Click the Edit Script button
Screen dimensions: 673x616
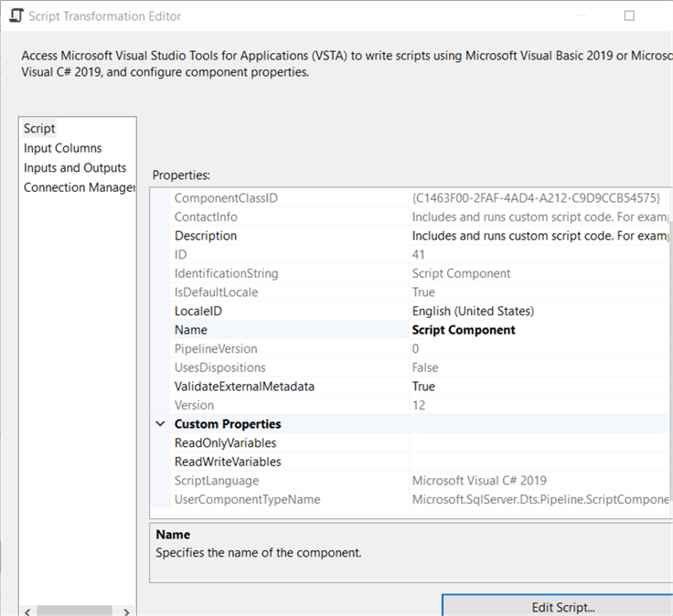tap(562, 607)
